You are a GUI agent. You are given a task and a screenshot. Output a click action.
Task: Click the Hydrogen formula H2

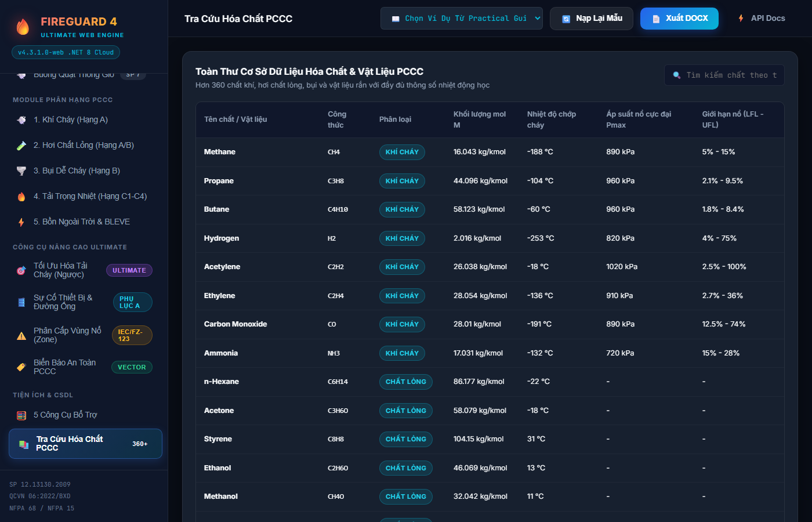332,238
